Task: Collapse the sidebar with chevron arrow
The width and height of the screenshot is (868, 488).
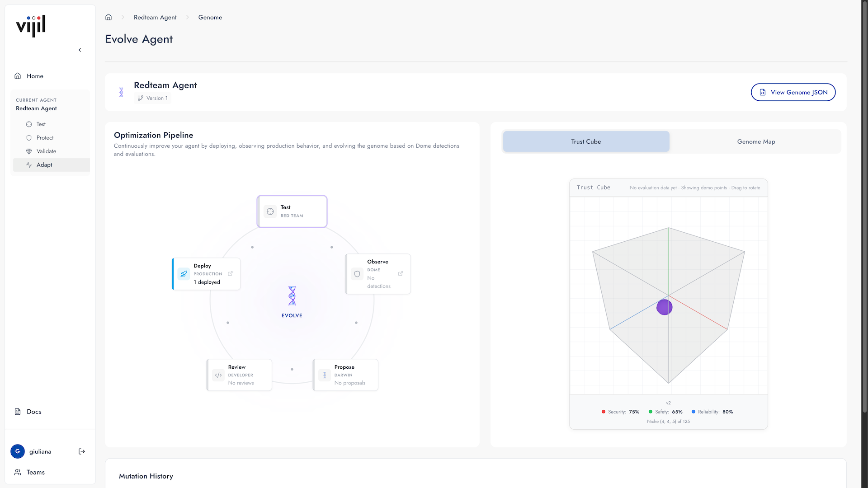Action: point(80,50)
